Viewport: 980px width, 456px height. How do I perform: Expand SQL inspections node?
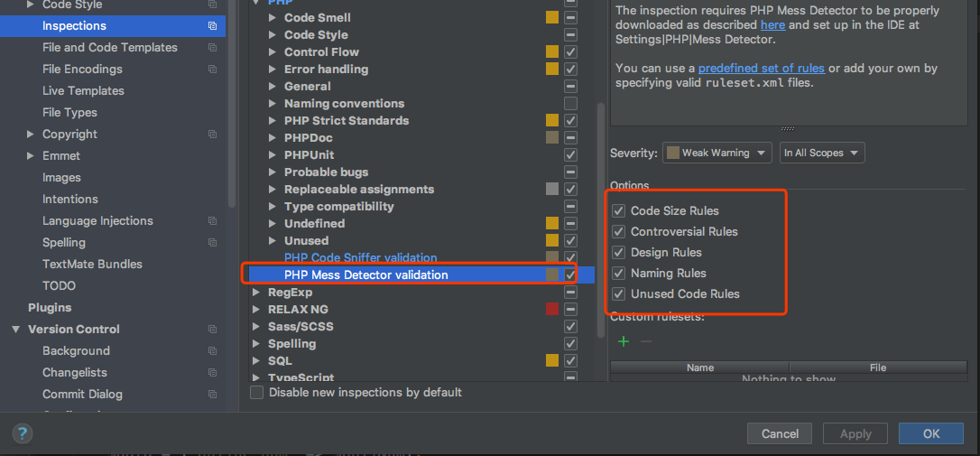click(x=255, y=361)
